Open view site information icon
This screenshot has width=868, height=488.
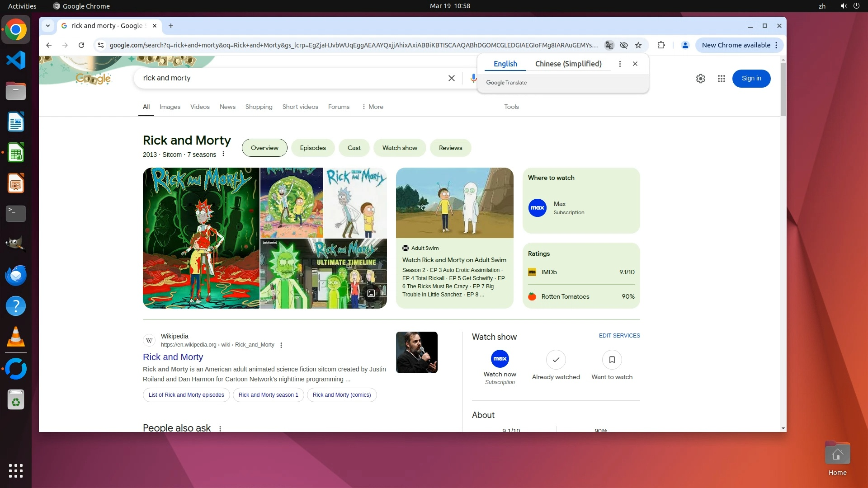click(101, 45)
